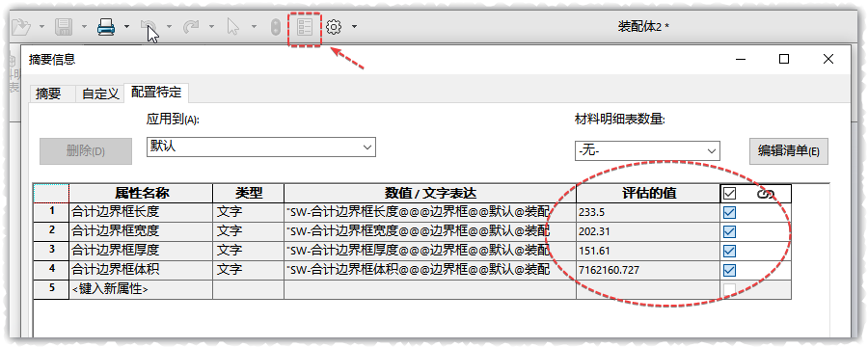Click the SW-合计边界框体积 expression cell
The height and width of the screenshot is (348, 868).
click(x=430, y=270)
